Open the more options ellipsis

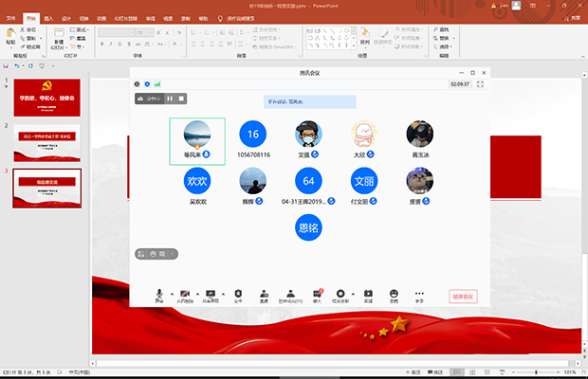pyautogui.click(x=420, y=295)
